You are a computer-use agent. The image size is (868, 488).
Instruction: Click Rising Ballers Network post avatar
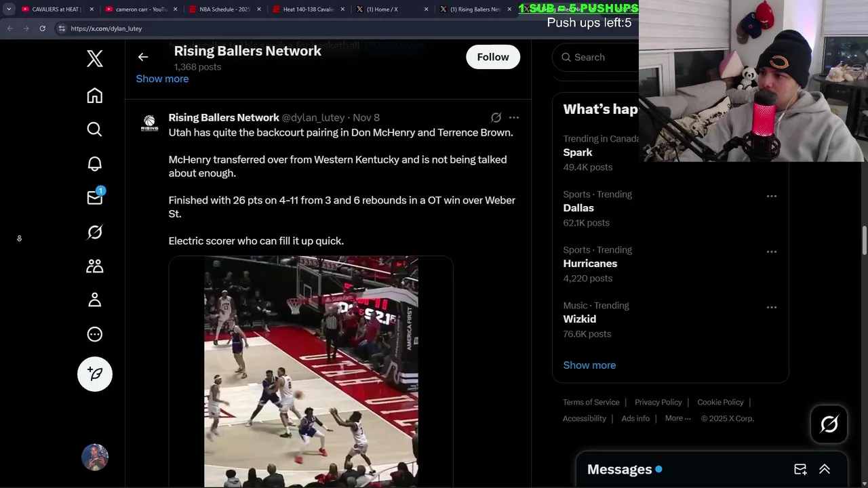point(150,123)
